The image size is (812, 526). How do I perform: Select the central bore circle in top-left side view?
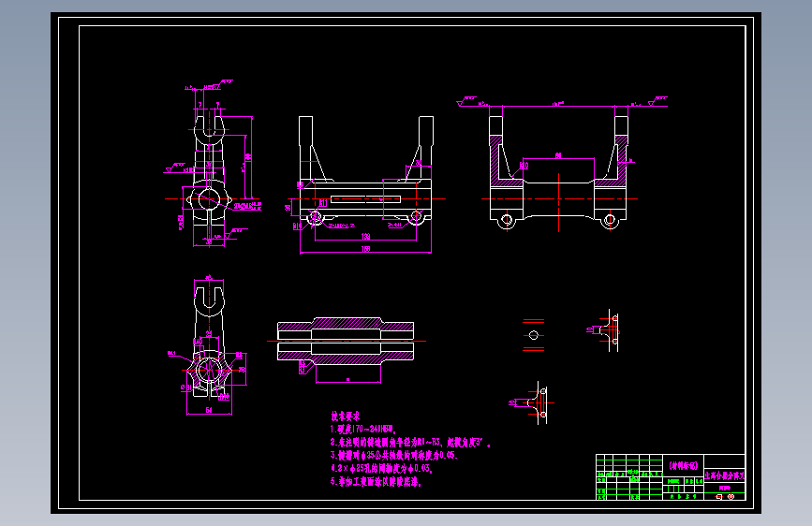pos(209,198)
